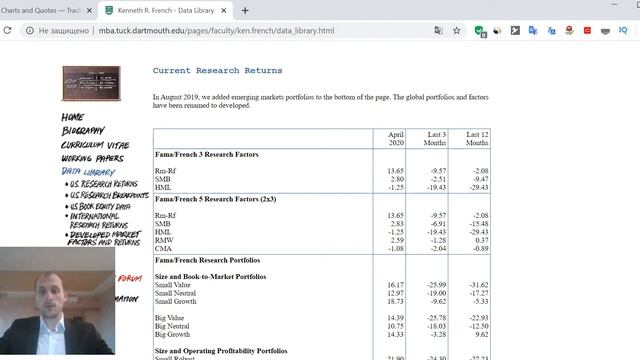Open the gray pocket-shaped extension icon

point(605,31)
